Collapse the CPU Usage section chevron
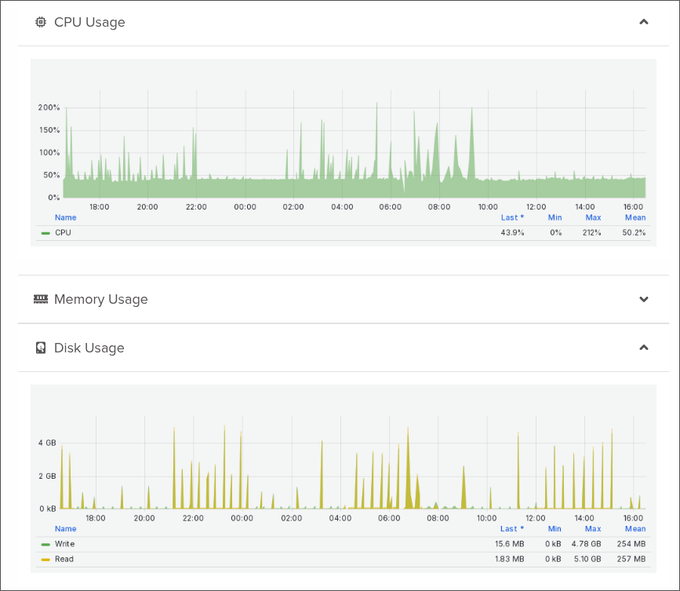The image size is (680, 591). (644, 22)
